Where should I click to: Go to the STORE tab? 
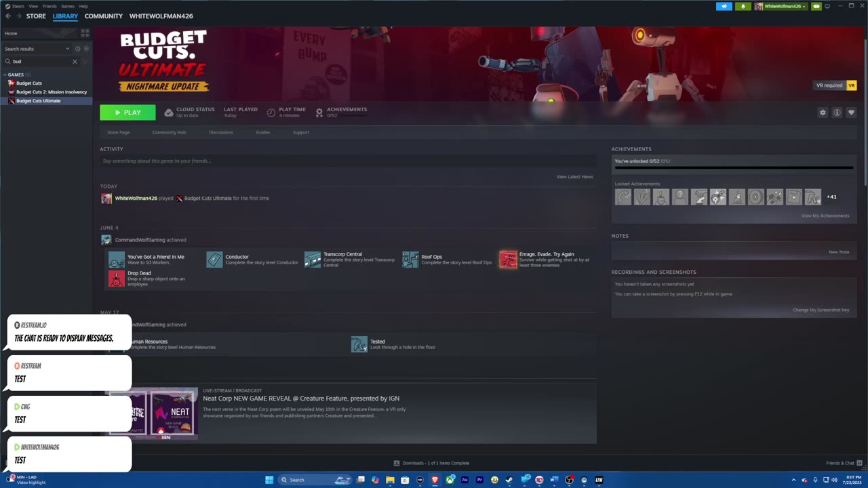pyautogui.click(x=36, y=16)
